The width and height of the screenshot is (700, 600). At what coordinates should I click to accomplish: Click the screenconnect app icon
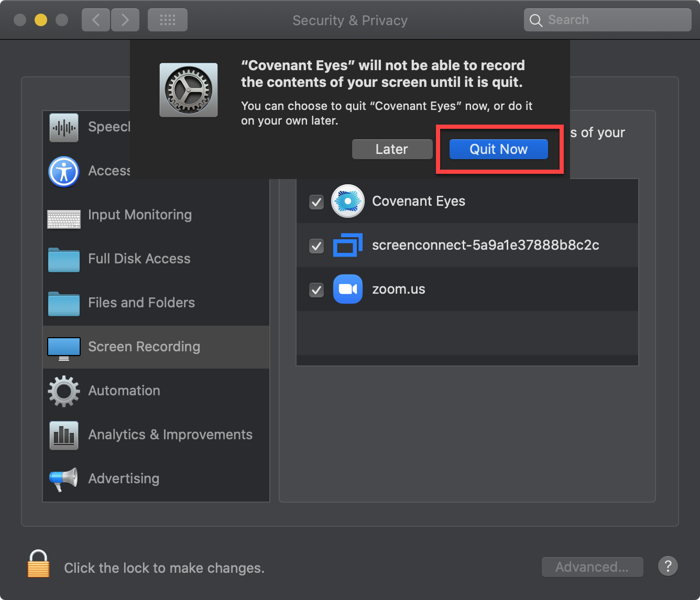(347, 245)
